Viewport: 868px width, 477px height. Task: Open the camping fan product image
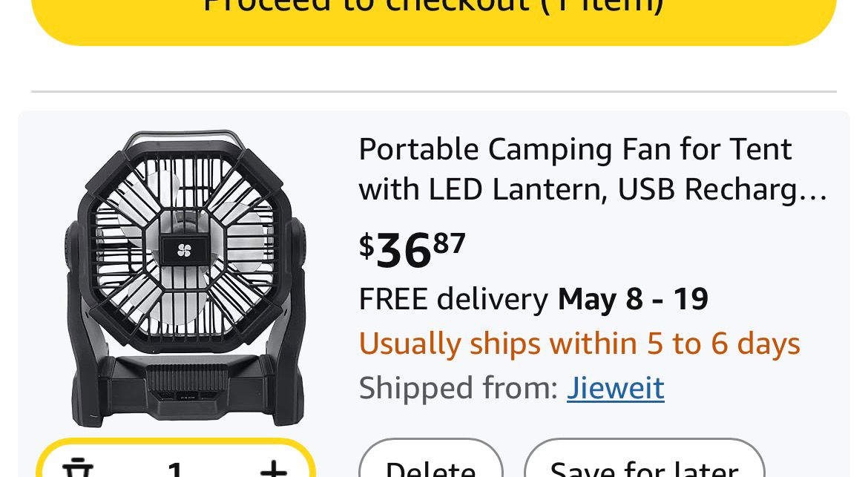[185, 278]
